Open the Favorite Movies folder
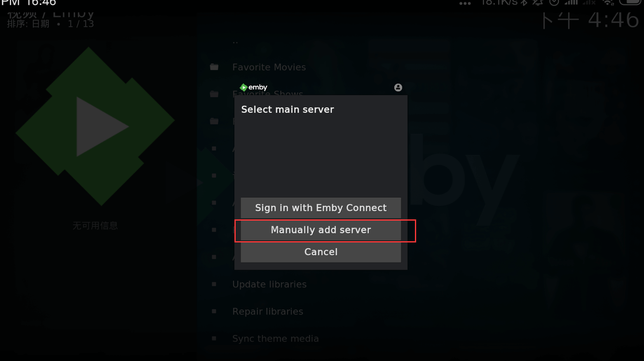The height and width of the screenshot is (361, 644). coord(269,67)
